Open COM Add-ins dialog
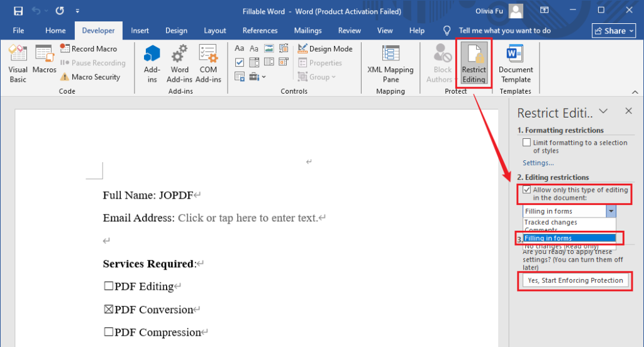This screenshot has width=644, height=347. 208,63
